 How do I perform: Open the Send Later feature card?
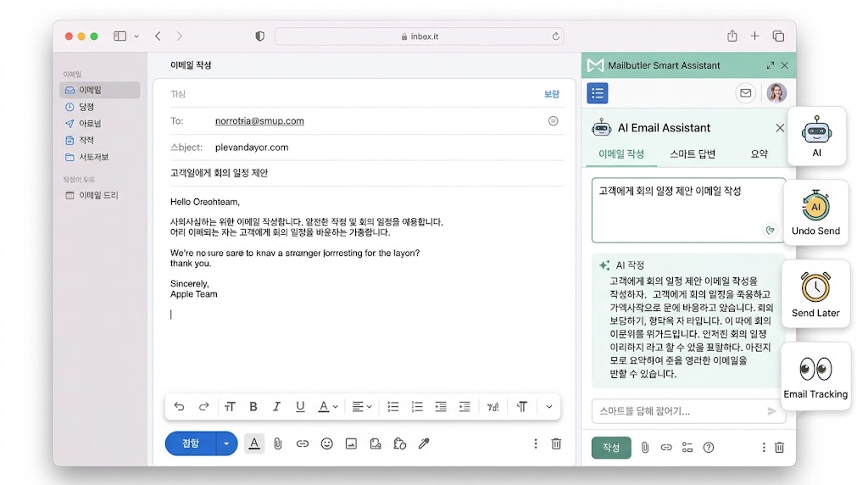[815, 294]
